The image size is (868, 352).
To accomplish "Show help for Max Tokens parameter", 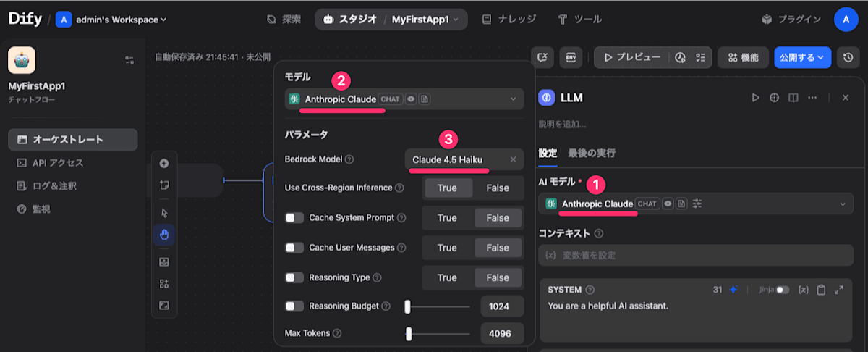I will coord(337,334).
